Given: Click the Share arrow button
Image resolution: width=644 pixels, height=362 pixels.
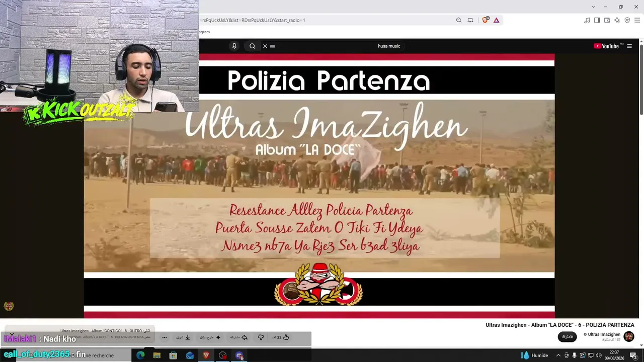Looking at the screenshot, I should (239, 337).
